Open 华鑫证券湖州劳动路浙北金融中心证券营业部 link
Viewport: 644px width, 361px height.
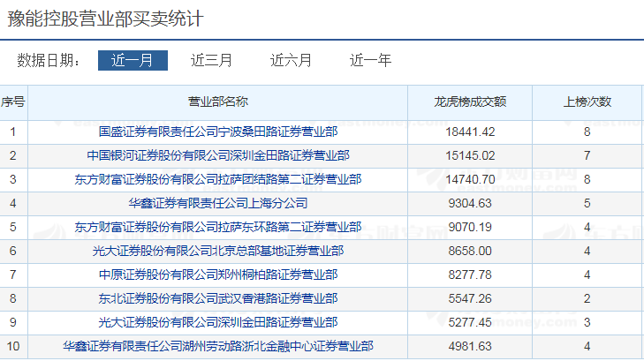click(218, 346)
